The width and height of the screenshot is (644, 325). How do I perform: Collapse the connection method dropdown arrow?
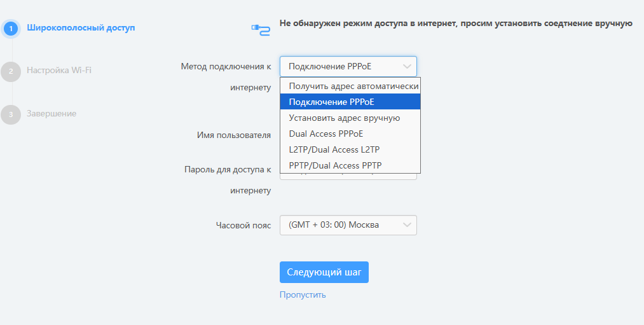pyautogui.click(x=407, y=66)
